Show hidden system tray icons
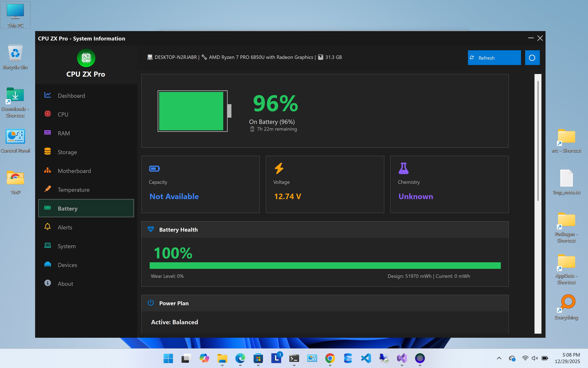Screen dimensions: 588x368 tap(499, 358)
